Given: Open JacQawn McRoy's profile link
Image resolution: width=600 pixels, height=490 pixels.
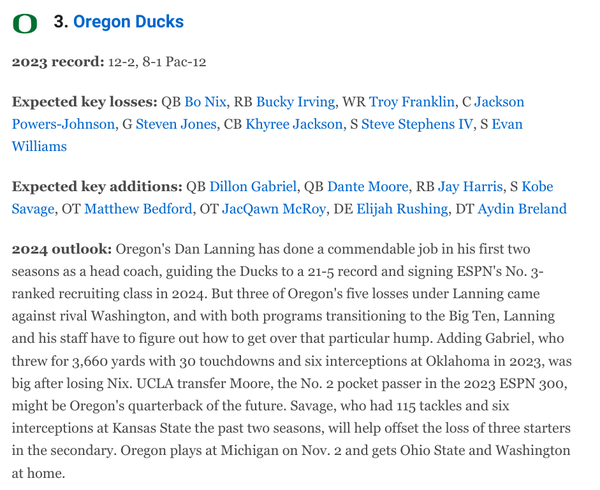Looking at the screenshot, I should (274, 208).
